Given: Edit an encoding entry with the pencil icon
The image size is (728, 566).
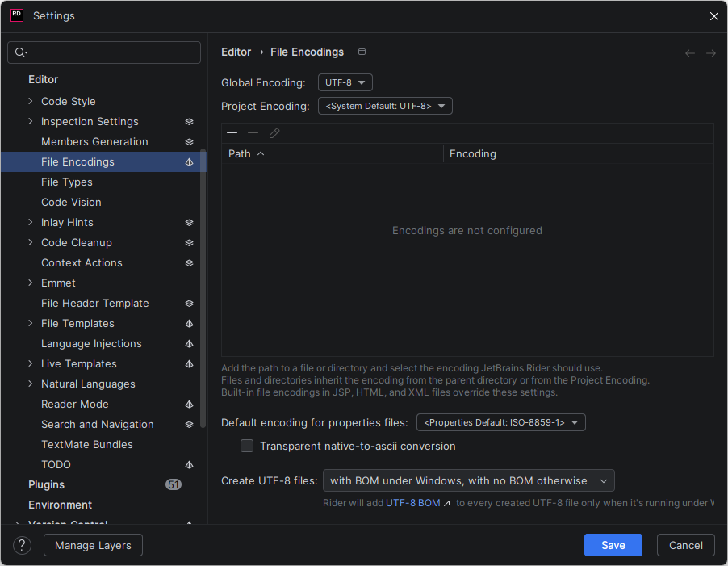Looking at the screenshot, I should click(274, 132).
